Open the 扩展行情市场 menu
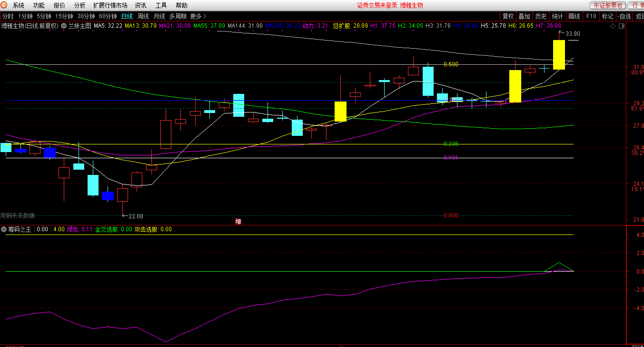This screenshot has width=644, height=347. tap(110, 6)
